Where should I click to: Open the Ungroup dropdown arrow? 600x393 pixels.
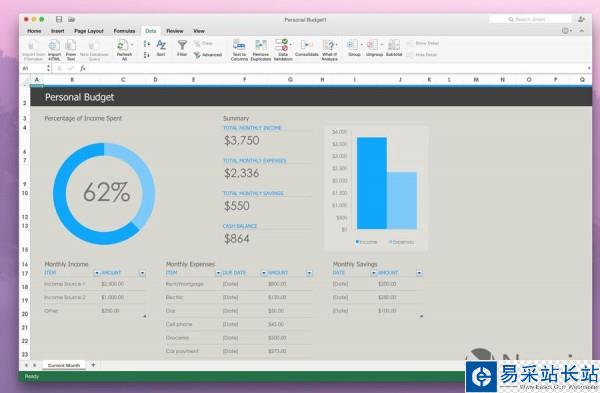click(382, 45)
